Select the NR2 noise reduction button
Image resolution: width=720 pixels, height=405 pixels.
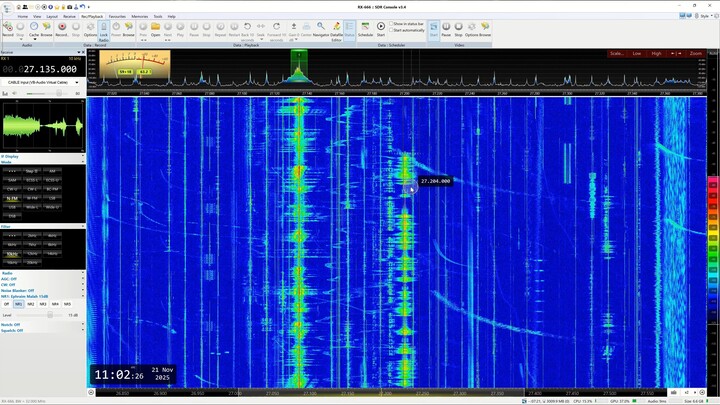pyautogui.click(x=31, y=304)
